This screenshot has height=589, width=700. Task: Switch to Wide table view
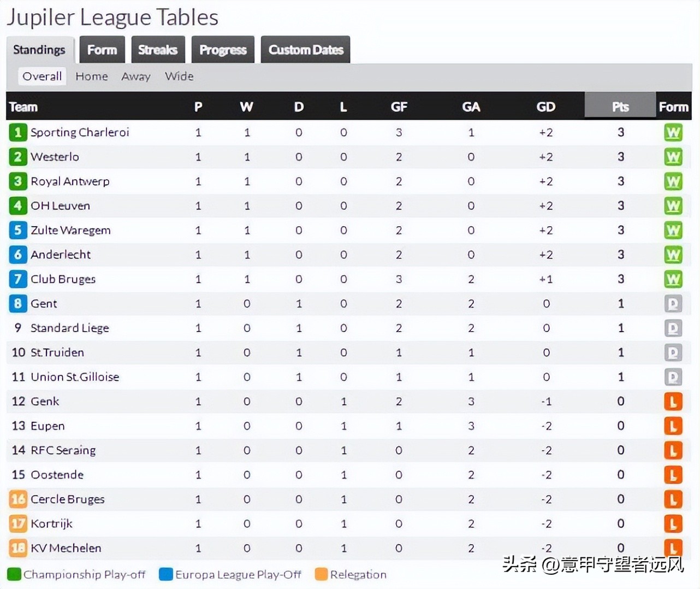[x=179, y=76]
